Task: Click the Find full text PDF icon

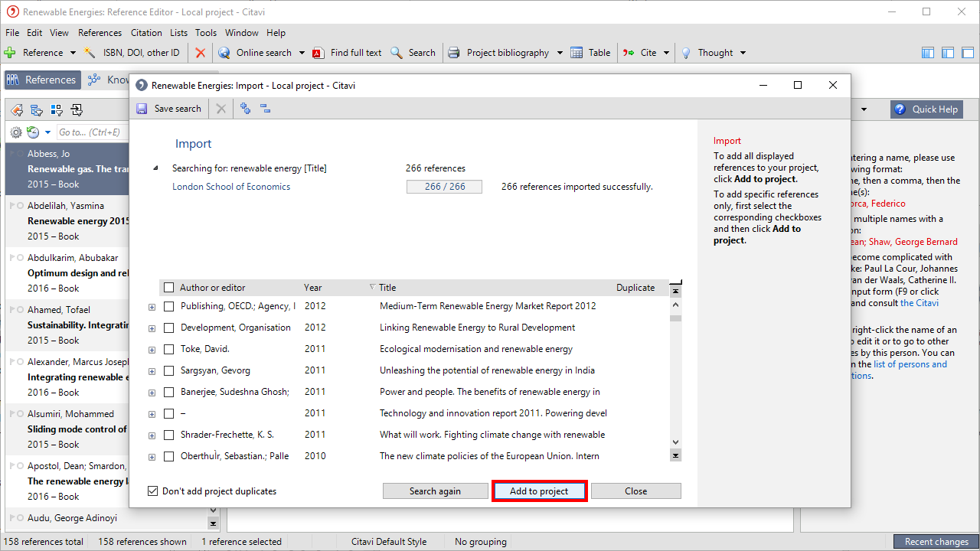Action: pos(318,53)
